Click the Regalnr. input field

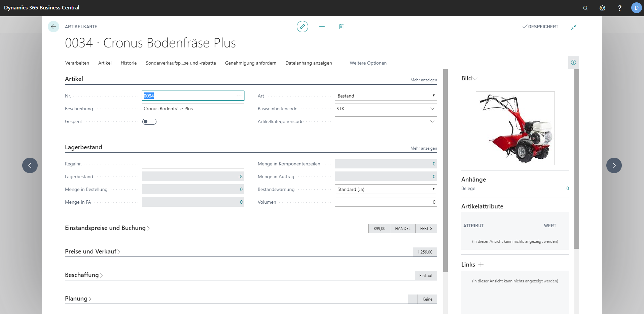tap(193, 164)
